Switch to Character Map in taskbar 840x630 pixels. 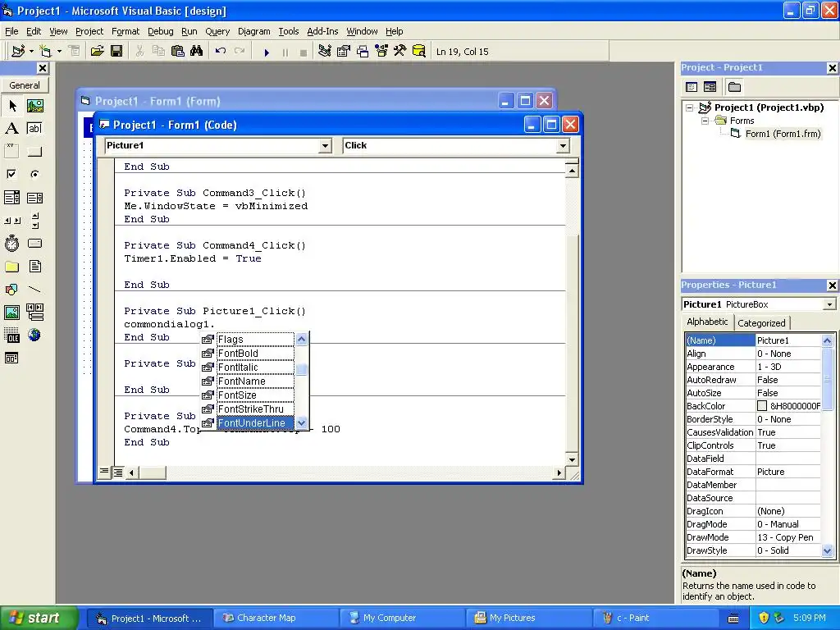(276, 618)
